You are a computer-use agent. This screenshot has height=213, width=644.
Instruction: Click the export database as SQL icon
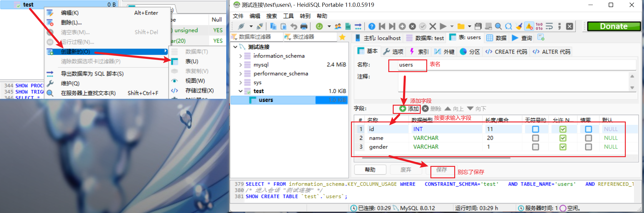click(x=358, y=26)
